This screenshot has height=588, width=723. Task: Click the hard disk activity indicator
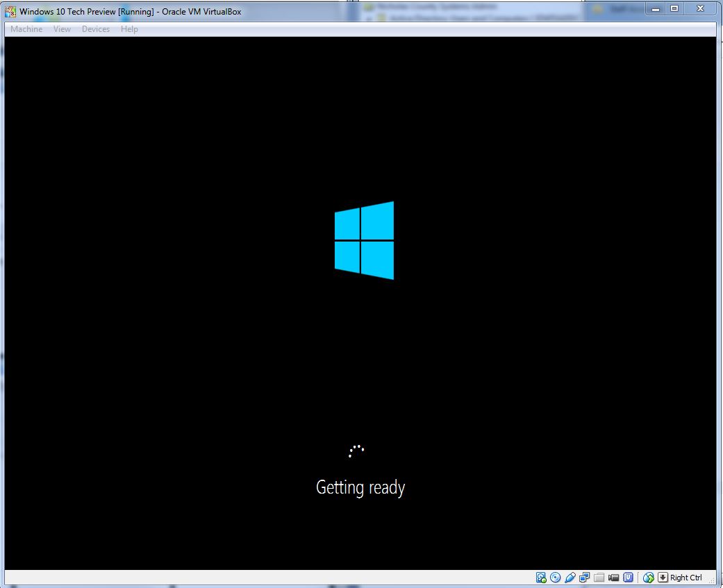coord(541,578)
